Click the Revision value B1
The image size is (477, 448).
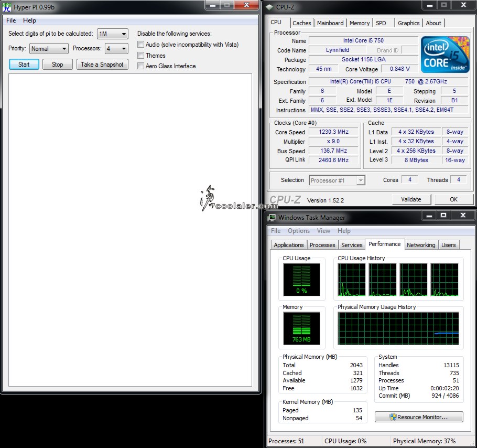tap(454, 100)
